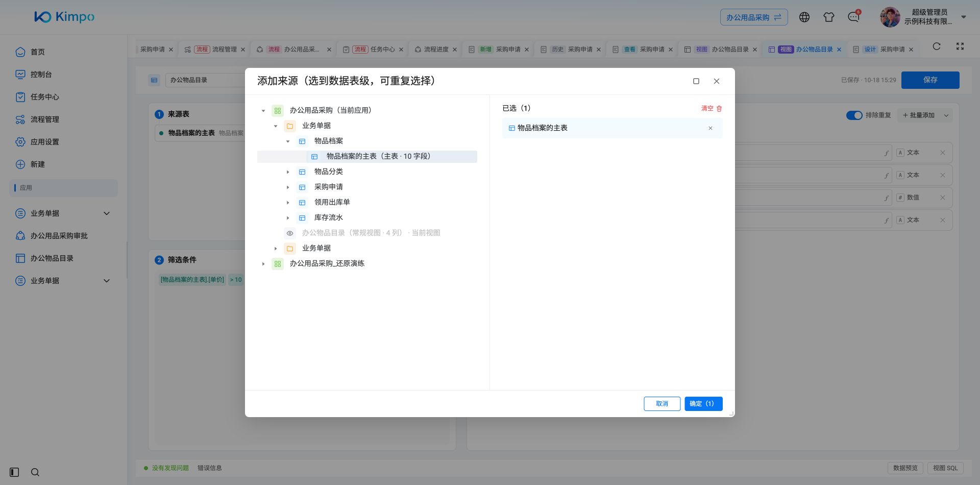Open 数据预览 at bottom right
Viewport: 980px width, 485px height.
click(905, 468)
